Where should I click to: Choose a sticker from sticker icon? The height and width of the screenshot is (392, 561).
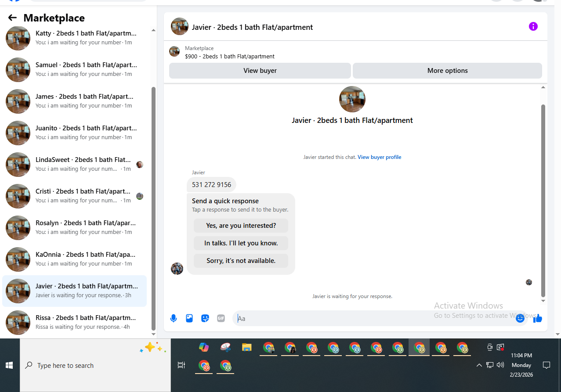click(205, 318)
